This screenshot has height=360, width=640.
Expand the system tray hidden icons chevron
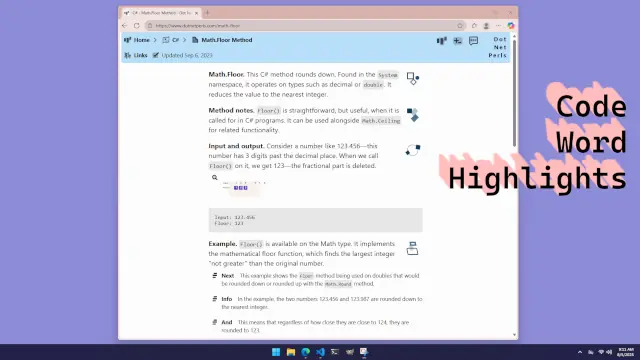[580, 352]
